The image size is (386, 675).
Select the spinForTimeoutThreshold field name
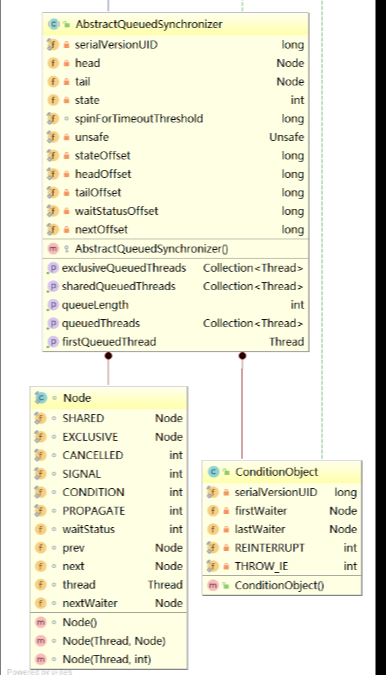click(x=139, y=119)
